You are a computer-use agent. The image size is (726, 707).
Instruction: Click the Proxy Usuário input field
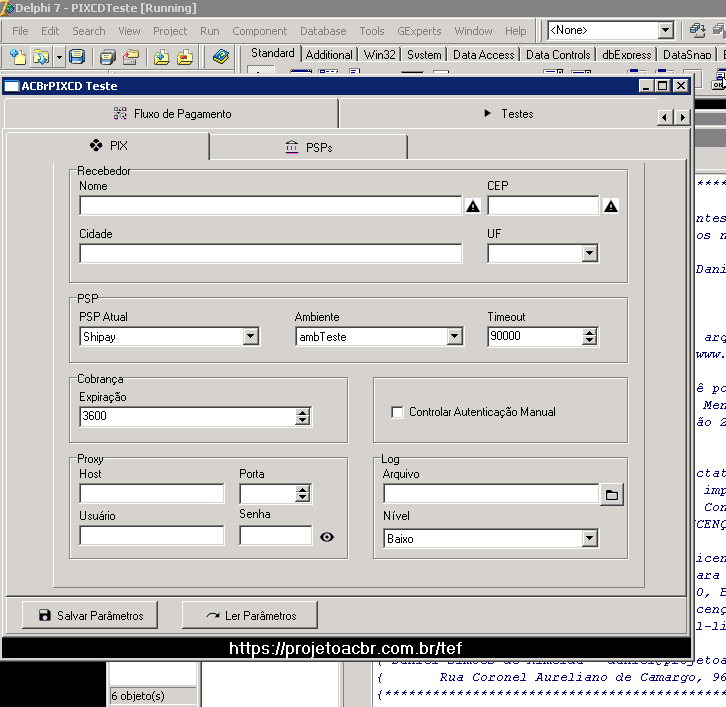pos(152,535)
